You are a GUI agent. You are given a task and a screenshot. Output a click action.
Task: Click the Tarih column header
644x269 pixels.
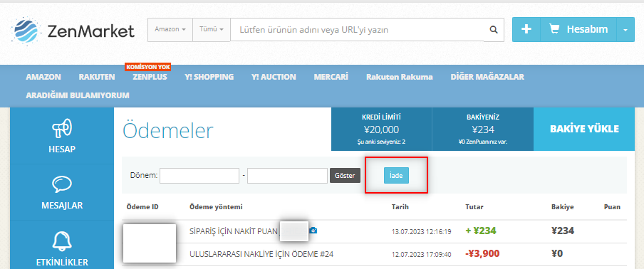[400, 207]
